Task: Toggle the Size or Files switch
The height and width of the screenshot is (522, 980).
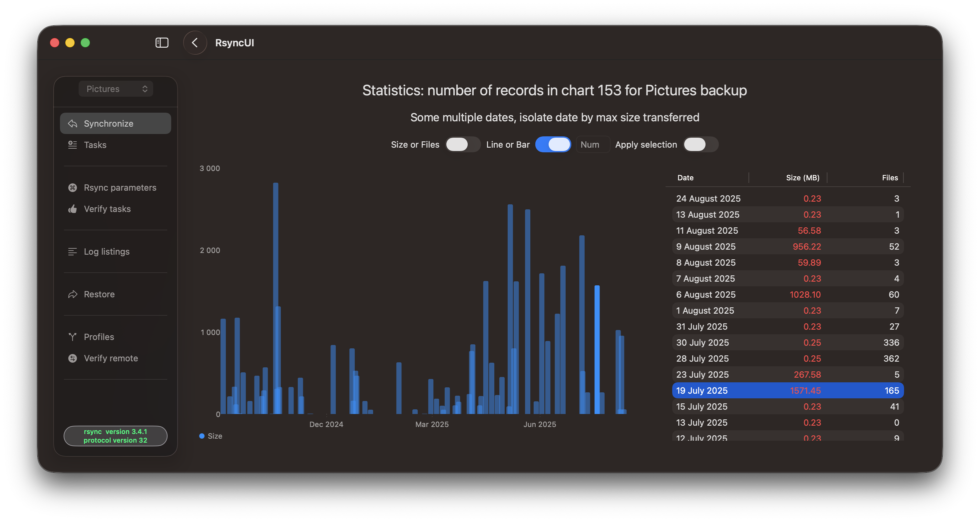Action: pos(463,144)
